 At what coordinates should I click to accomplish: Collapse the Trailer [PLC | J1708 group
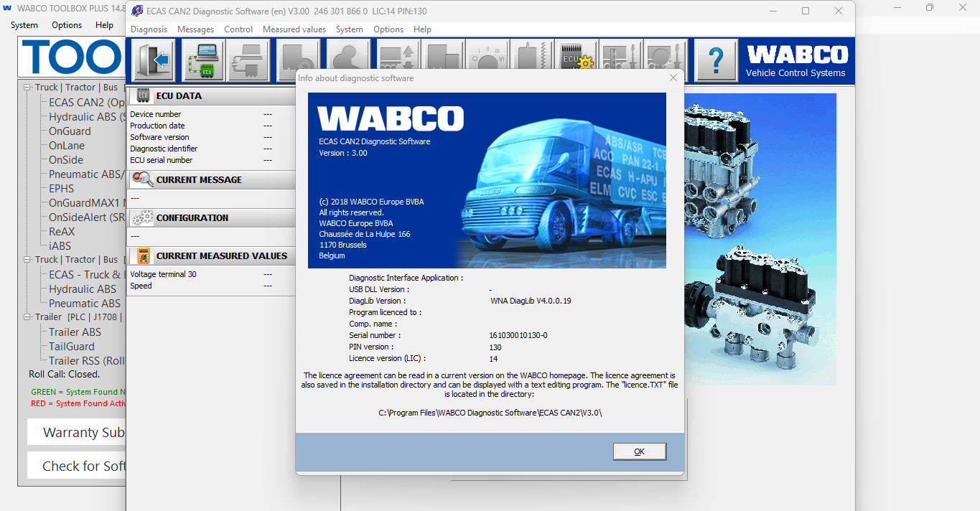27,317
